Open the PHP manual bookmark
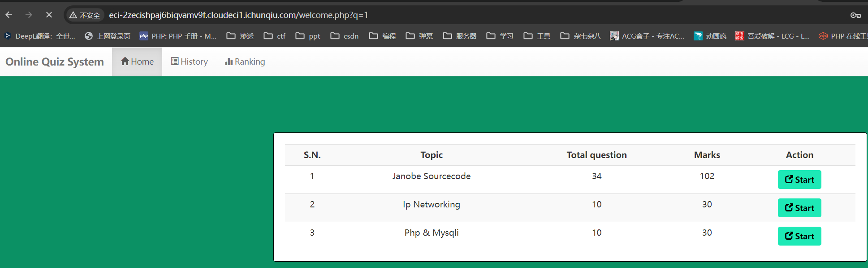This screenshot has width=868, height=268. point(178,36)
